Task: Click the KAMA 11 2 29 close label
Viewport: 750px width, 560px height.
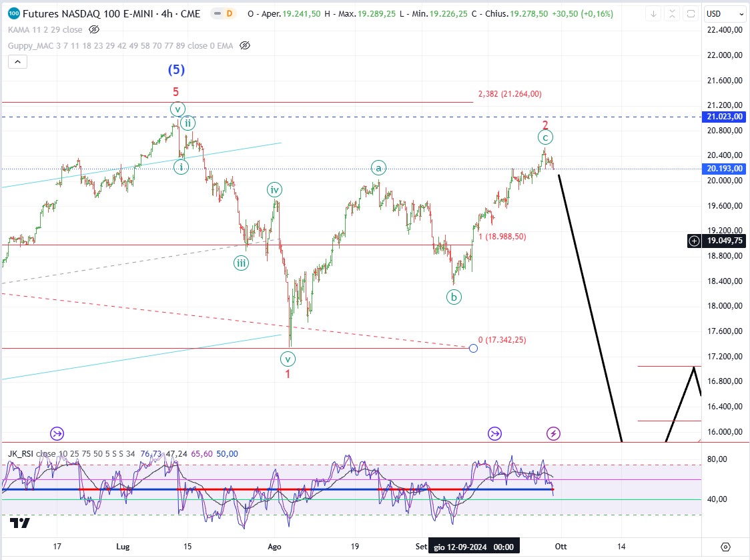Action: click(45, 29)
